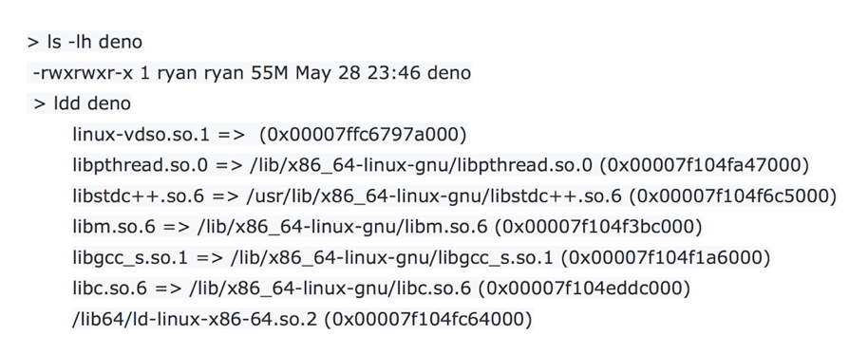868x354 pixels.
Task: Click the address 0x00007f104fc64000
Action: click(x=428, y=319)
